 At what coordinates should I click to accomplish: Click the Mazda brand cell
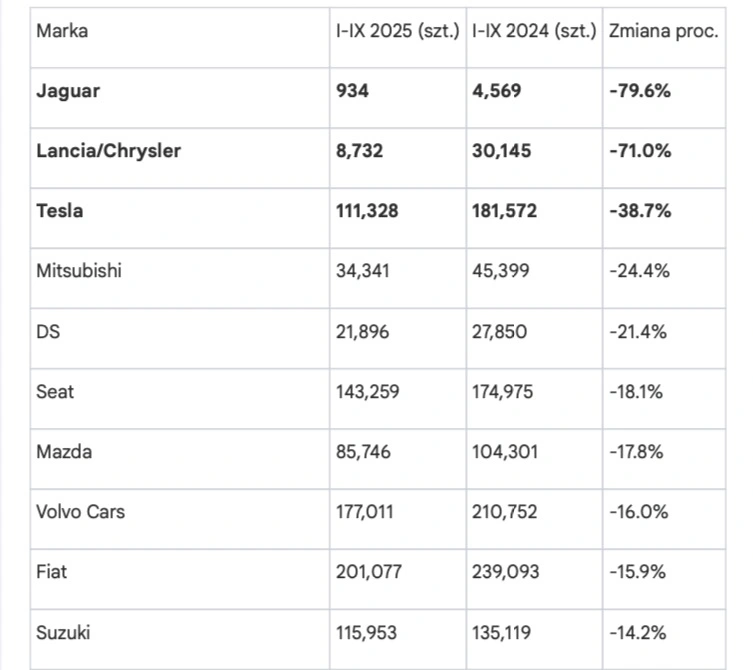click(x=64, y=451)
